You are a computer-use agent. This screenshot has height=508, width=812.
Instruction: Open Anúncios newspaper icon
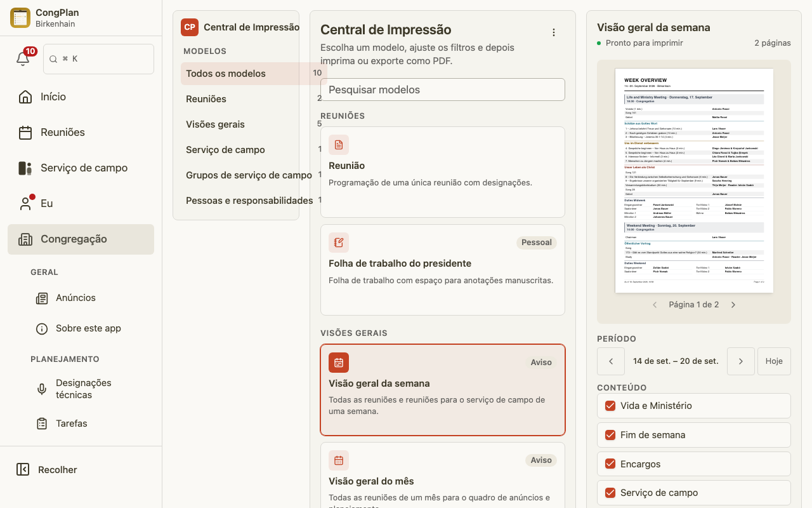click(42, 298)
